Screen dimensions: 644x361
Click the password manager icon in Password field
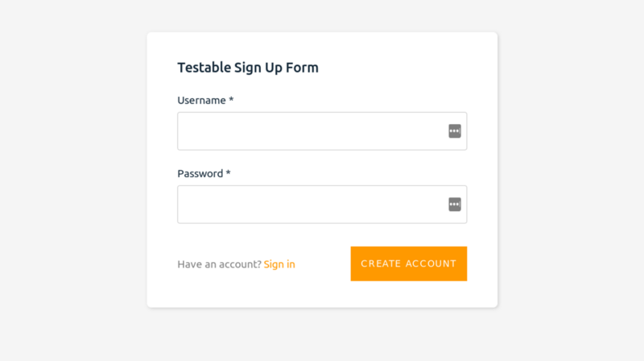pos(455,205)
